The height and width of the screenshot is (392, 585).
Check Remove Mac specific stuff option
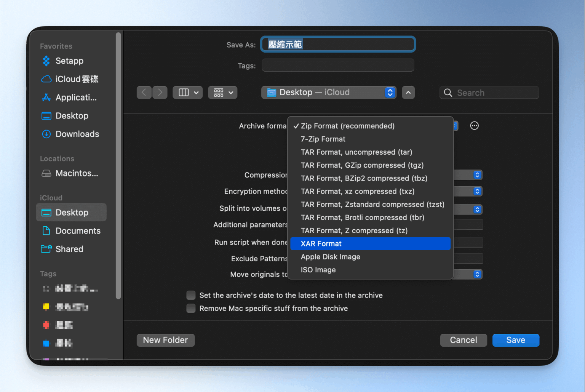(191, 308)
